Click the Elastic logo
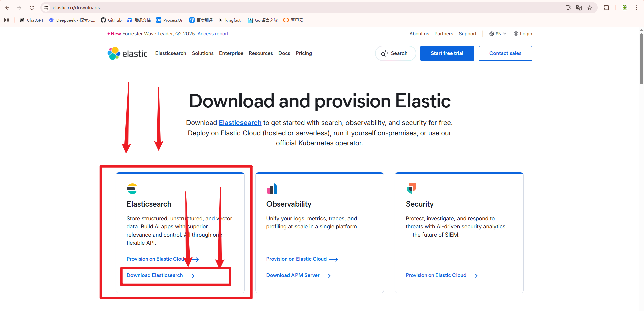Image resolution: width=644 pixels, height=311 pixels. (x=127, y=53)
